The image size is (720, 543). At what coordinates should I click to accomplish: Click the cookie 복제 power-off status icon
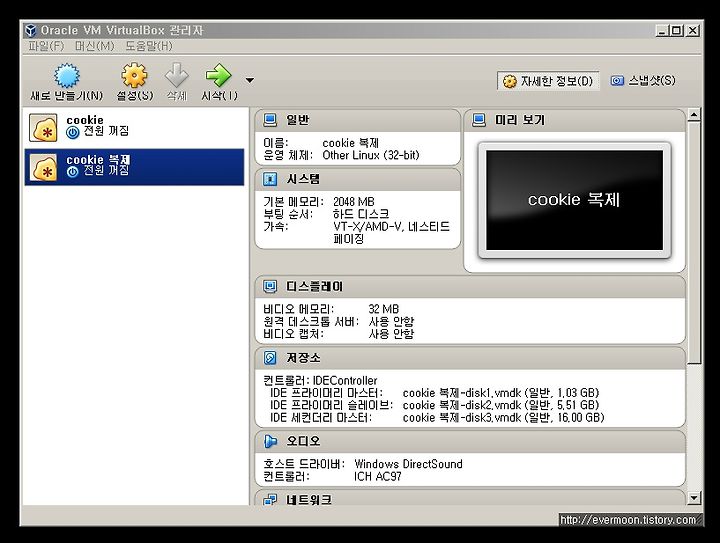point(73,172)
